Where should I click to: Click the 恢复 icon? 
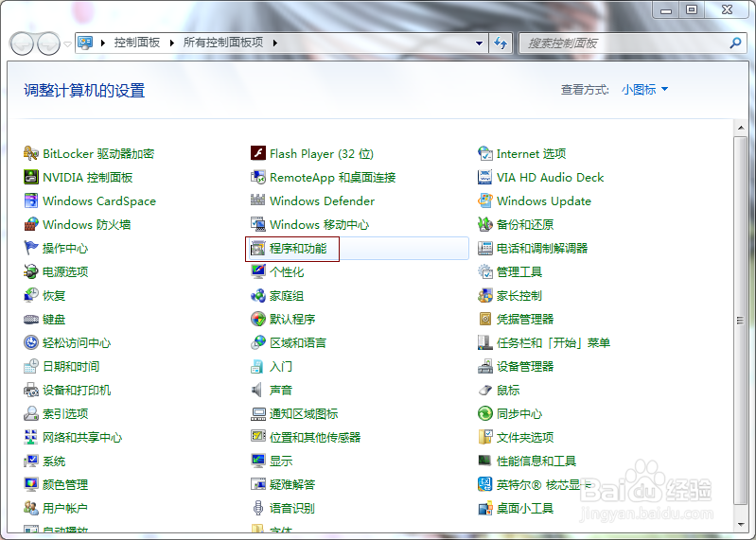(x=31, y=295)
